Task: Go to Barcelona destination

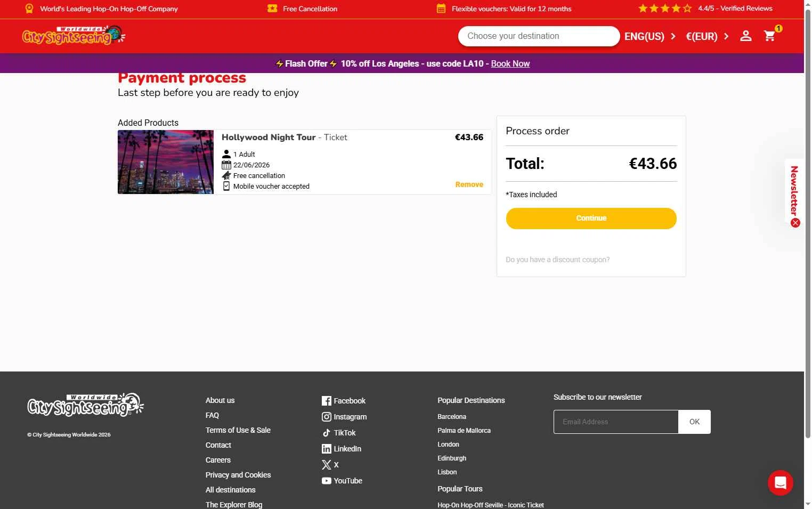Action: [452, 417]
